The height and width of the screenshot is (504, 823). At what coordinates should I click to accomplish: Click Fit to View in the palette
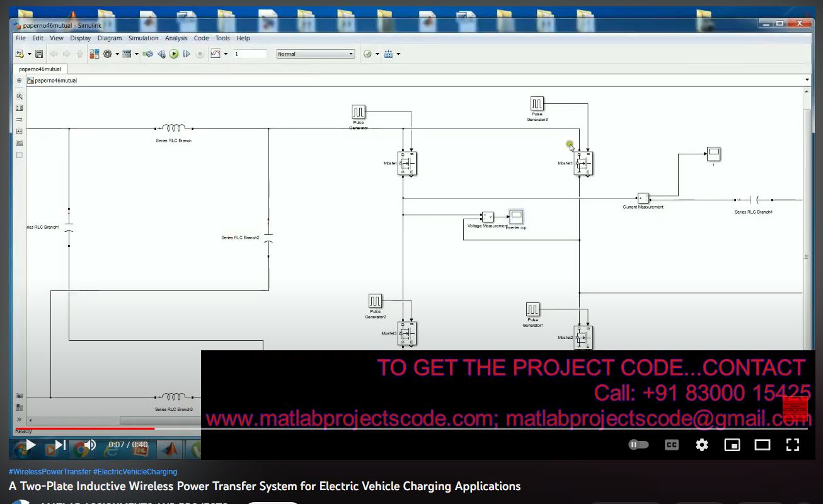[x=19, y=108]
